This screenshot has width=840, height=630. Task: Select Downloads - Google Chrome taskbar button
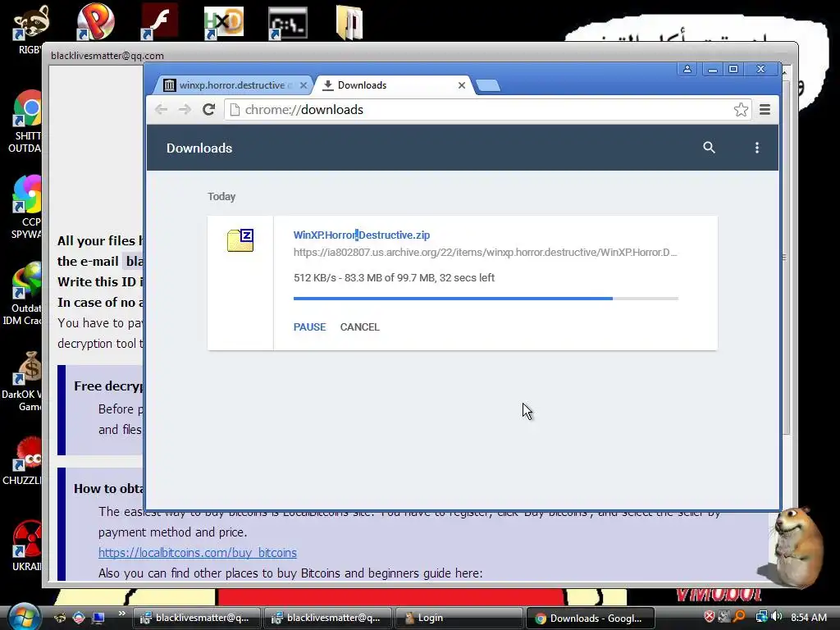pos(589,618)
